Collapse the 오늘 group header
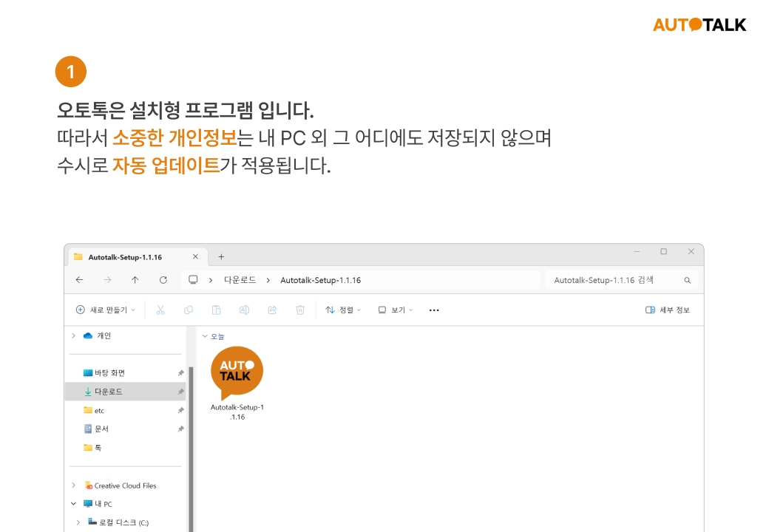The image size is (769, 532). coord(205,336)
